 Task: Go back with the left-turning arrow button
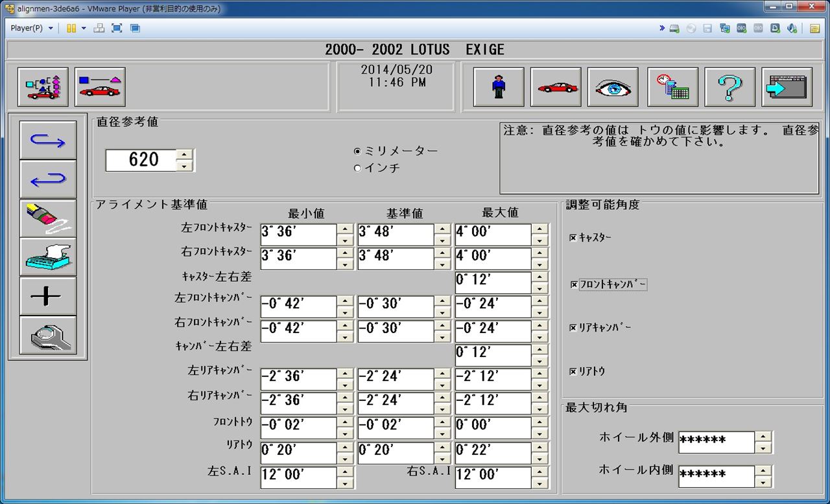pyautogui.click(x=48, y=179)
